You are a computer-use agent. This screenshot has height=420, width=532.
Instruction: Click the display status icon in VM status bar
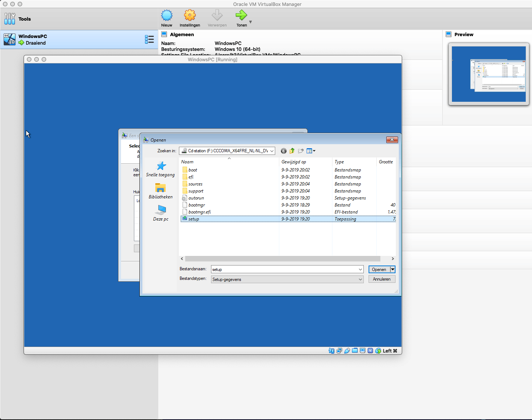point(362,351)
